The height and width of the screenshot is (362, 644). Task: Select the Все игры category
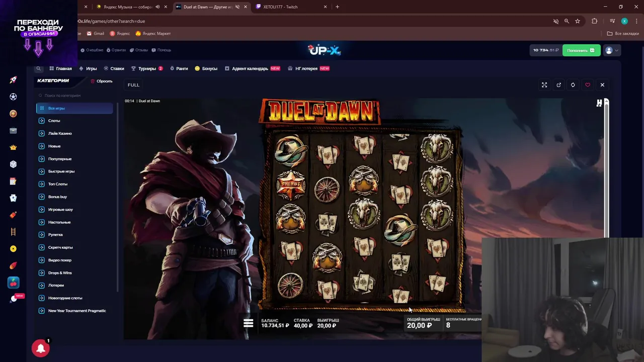74,108
